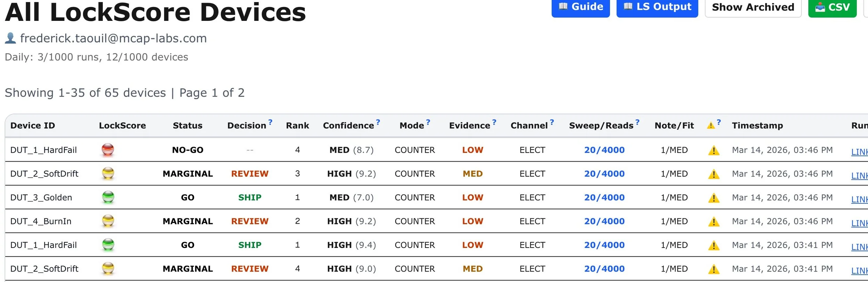
Task: Open the Guide button
Action: pos(581,7)
